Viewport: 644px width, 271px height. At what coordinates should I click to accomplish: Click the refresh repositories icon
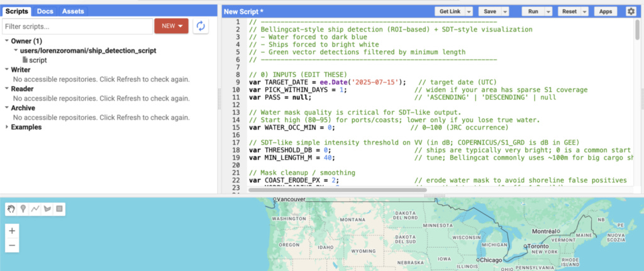coord(201,26)
